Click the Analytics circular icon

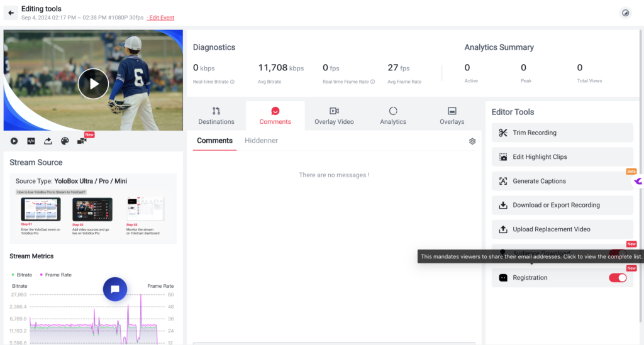393,111
